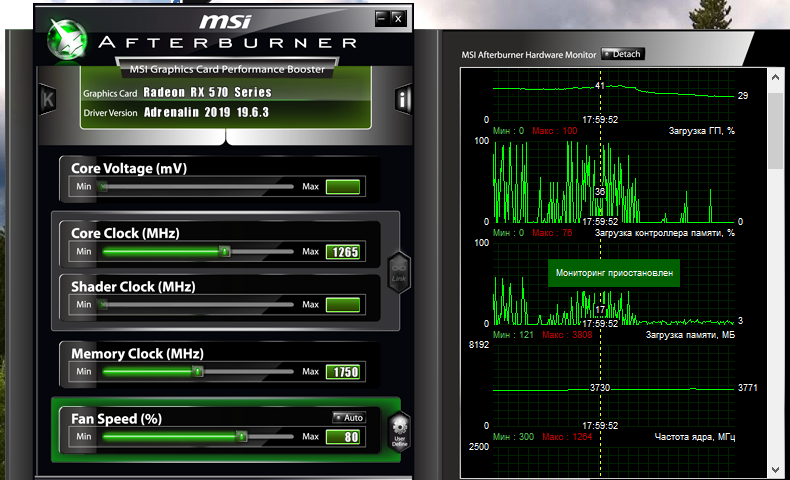Click the 'Загрузка ГП, %' graph label
The height and width of the screenshot is (480, 790).
(x=701, y=130)
